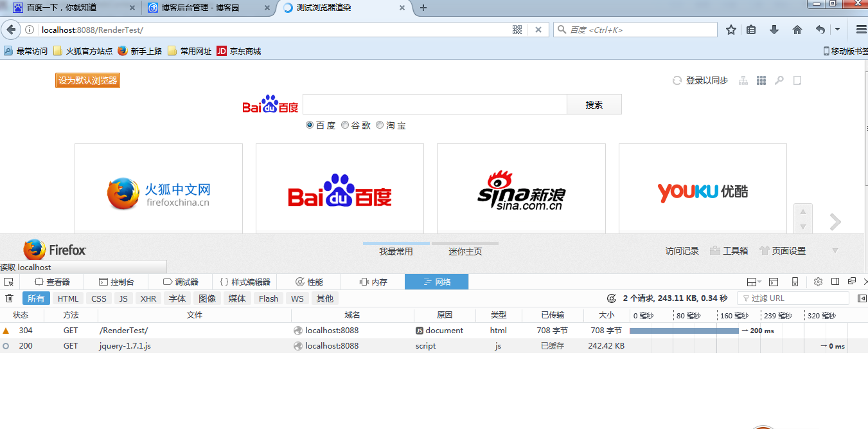The height and width of the screenshot is (429, 868).
Task: Open a new tab with plus button
Action: [x=423, y=8]
